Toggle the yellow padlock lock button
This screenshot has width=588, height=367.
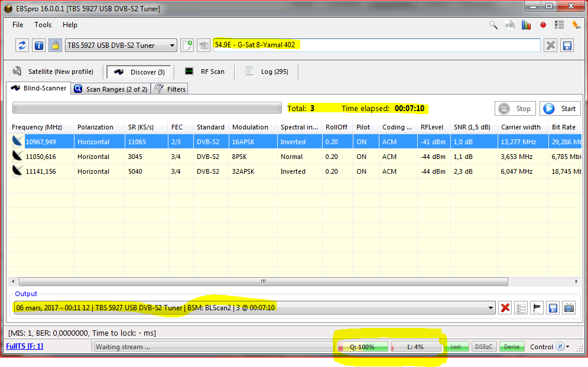pyautogui.click(x=55, y=46)
